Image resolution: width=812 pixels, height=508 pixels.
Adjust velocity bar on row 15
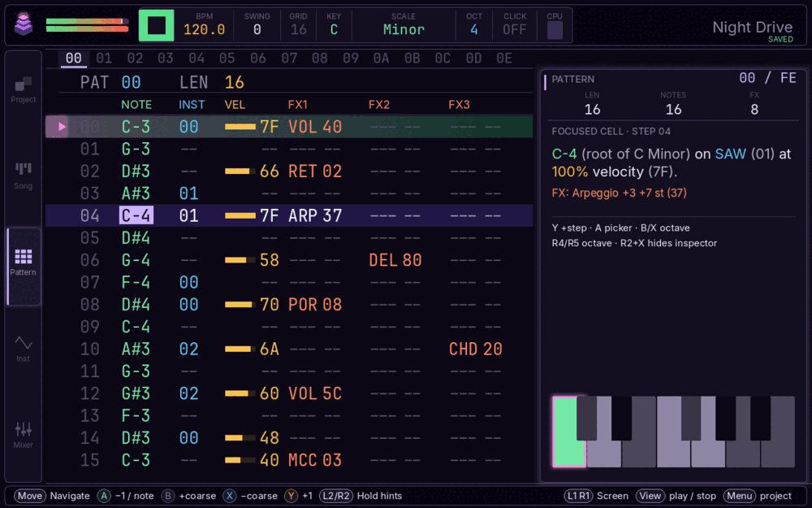(x=240, y=460)
